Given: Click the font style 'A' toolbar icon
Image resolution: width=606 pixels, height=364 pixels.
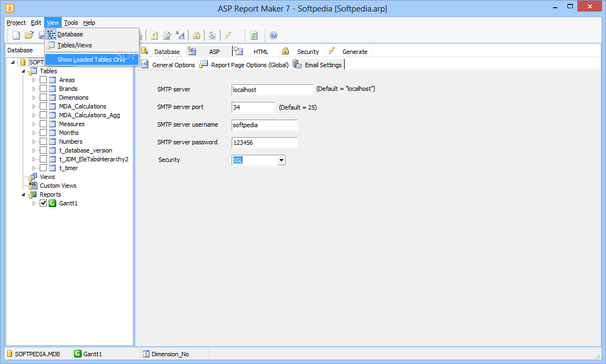Looking at the screenshot, I should 180,35.
